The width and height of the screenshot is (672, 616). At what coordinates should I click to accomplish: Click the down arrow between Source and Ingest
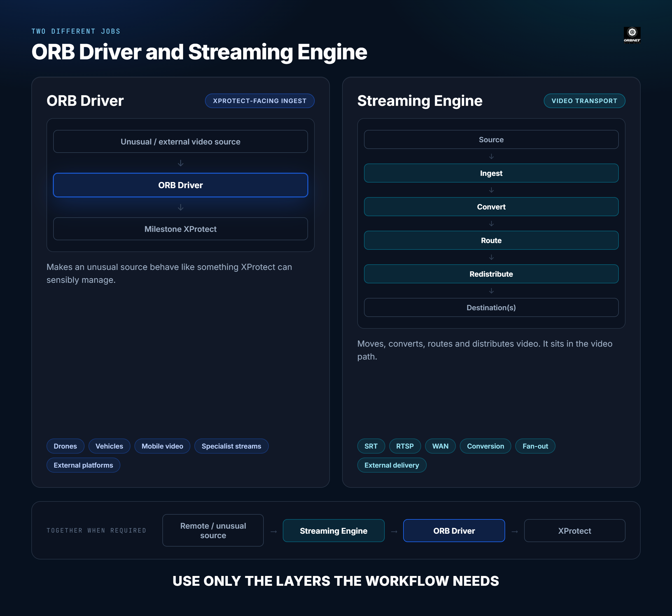tap(491, 156)
